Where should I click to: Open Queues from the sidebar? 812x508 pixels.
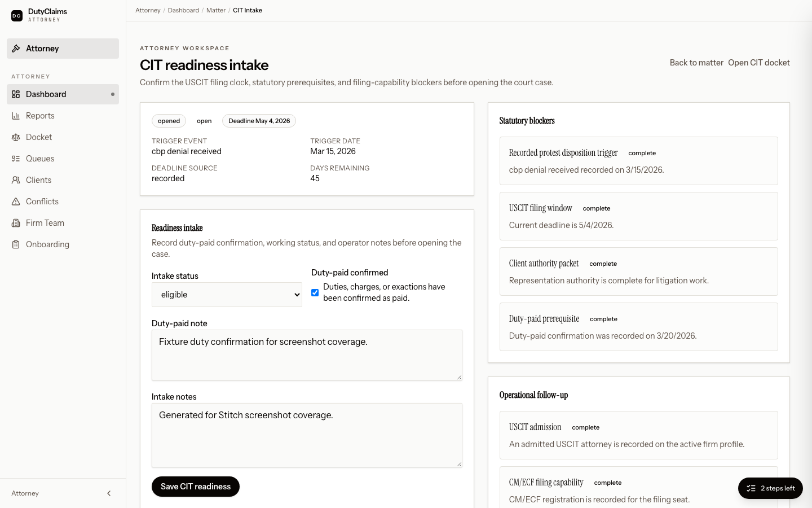click(x=63, y=159)
